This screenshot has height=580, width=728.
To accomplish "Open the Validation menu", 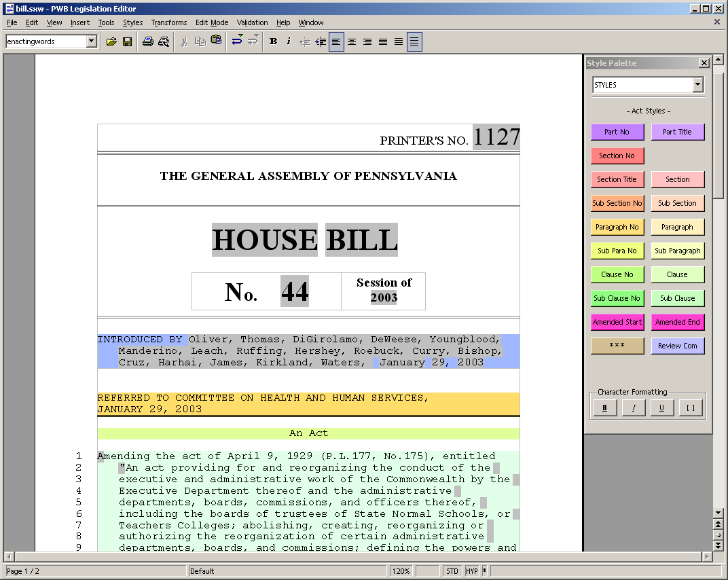I will click(x=252, y=22).
